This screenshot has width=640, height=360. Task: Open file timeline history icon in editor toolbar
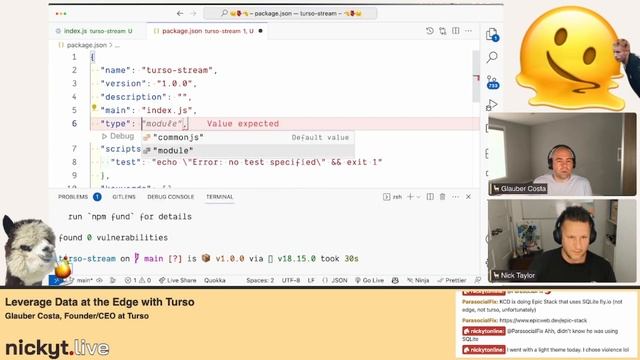429,31
